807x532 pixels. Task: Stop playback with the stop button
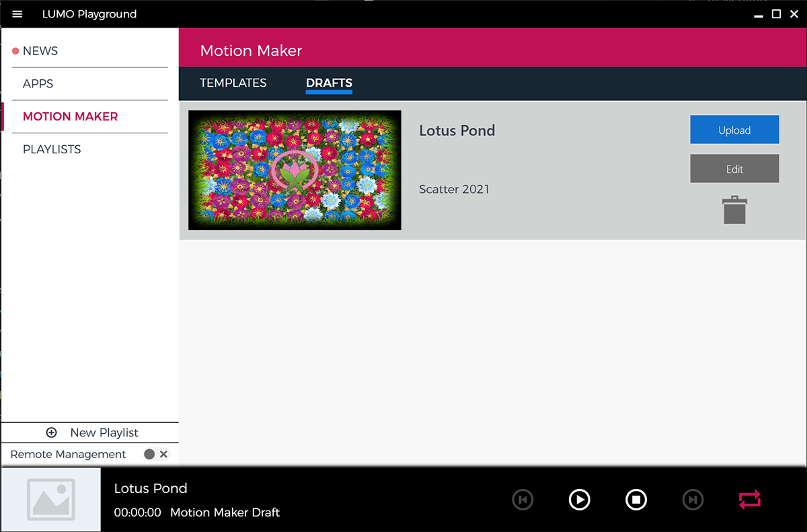(x=636, y=500)
